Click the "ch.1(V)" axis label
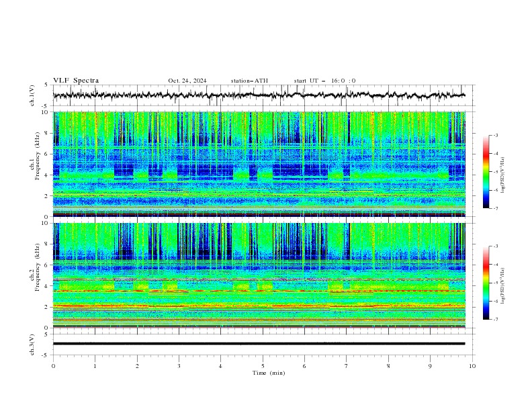 [x=32, y=95]
